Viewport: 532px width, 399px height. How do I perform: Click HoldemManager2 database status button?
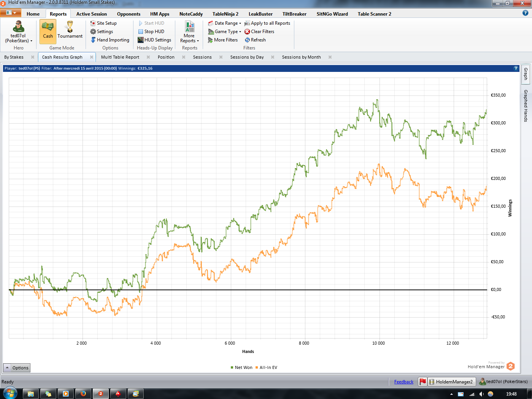(x=451, y=382)
